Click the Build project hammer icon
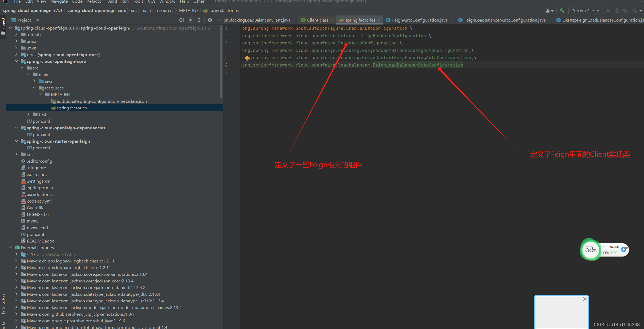This screenshot has width=644, height=329. pyautogui.click(x=562, y=11)
